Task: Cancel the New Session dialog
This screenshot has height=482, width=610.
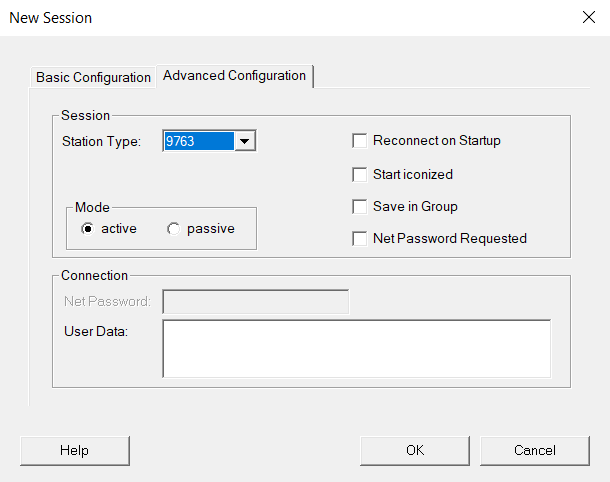Action: pos(535,450)
